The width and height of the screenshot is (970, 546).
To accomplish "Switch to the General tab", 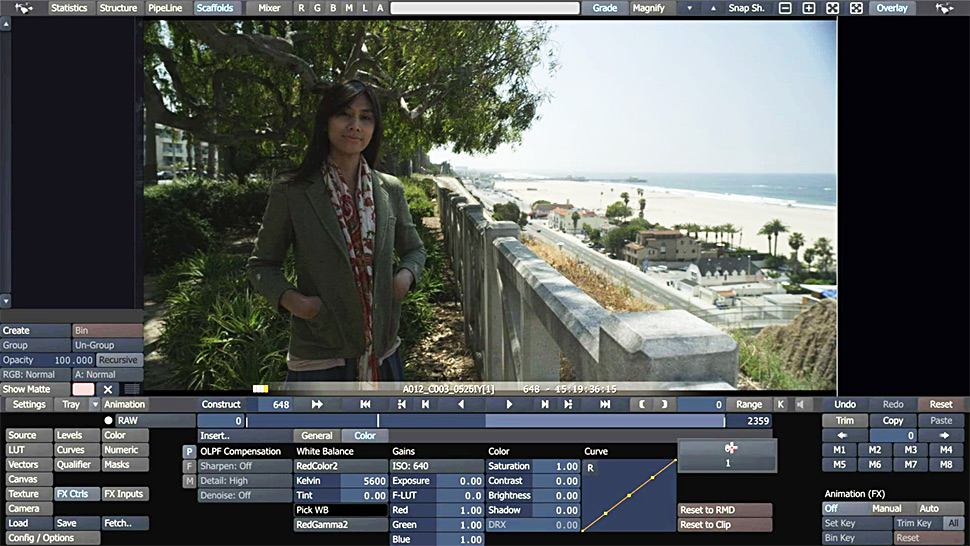I will (x=317, y=436).
